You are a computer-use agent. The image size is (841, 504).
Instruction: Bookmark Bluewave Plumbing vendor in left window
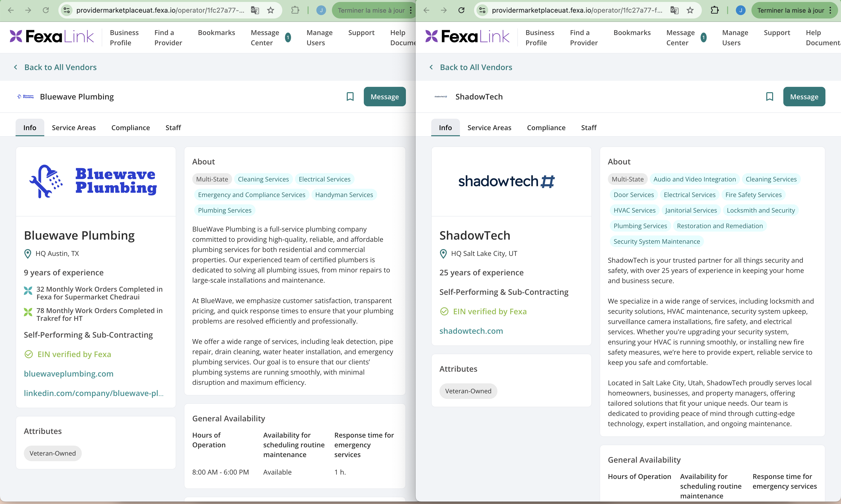tap(350, 97)
